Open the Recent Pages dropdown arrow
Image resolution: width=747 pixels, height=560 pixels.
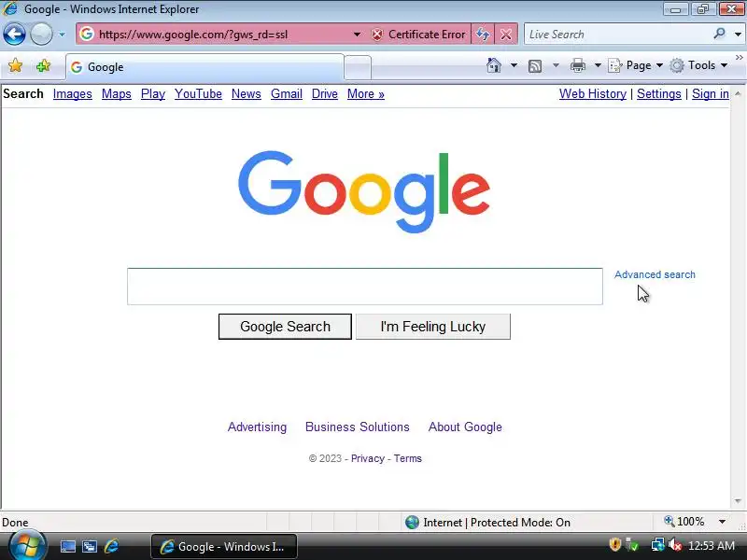[x=62, y=35]
